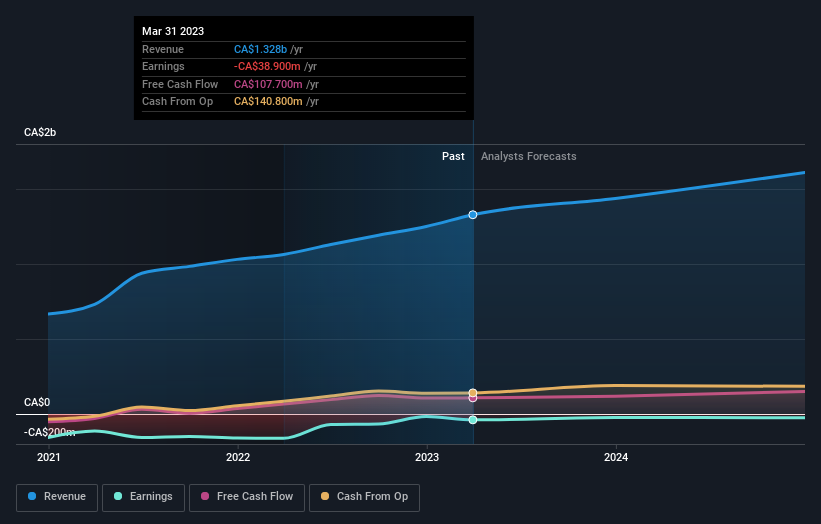
Task: Click the pink Free Cash Flow data point
Action: pyautogui.click(x=473, y=399)
